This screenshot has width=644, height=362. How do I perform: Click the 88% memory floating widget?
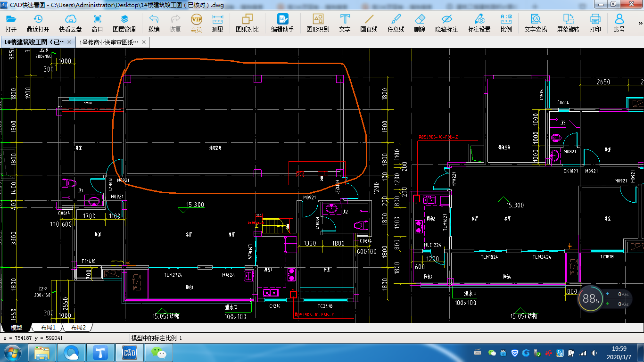tap(591, 298)
